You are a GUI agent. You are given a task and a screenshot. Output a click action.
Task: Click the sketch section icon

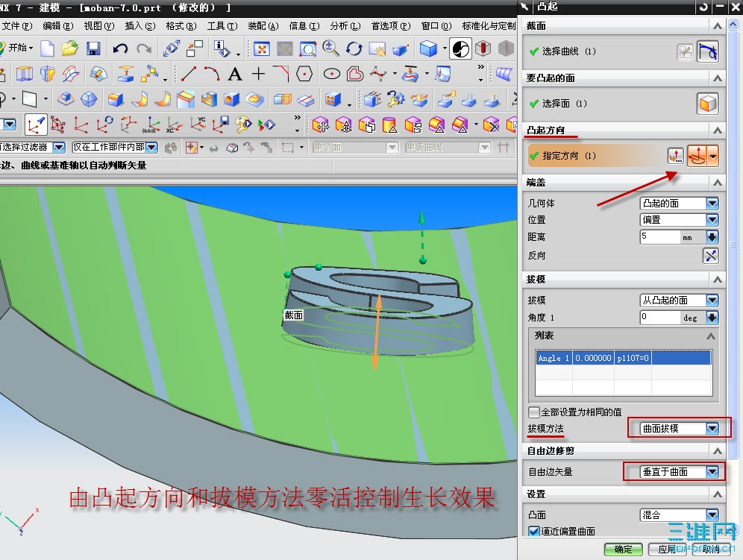coord(686,51)
